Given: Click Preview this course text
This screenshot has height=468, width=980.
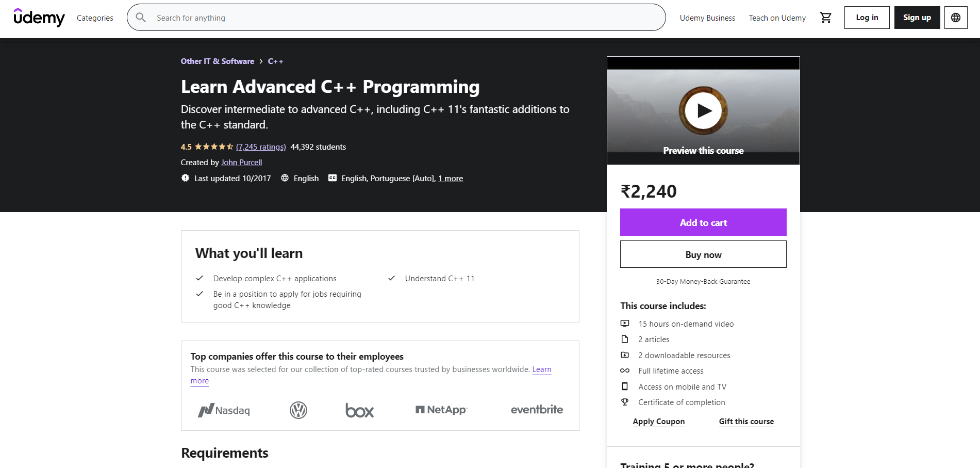Looking at the screenshot, I should 703,151.
